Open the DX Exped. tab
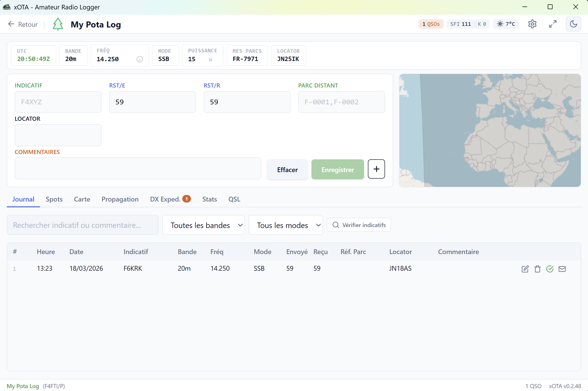This screenshot has width=588, height=391. click(x=170, y=199)
